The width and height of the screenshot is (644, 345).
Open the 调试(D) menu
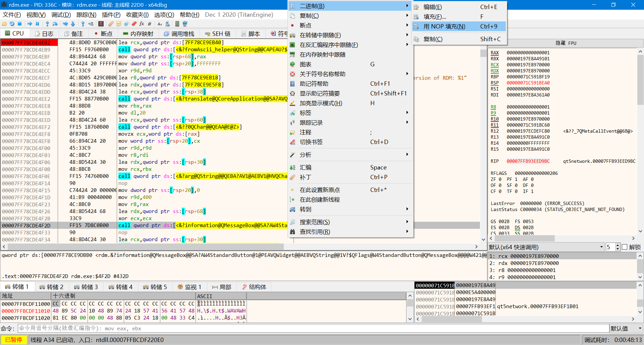point(61,15)
